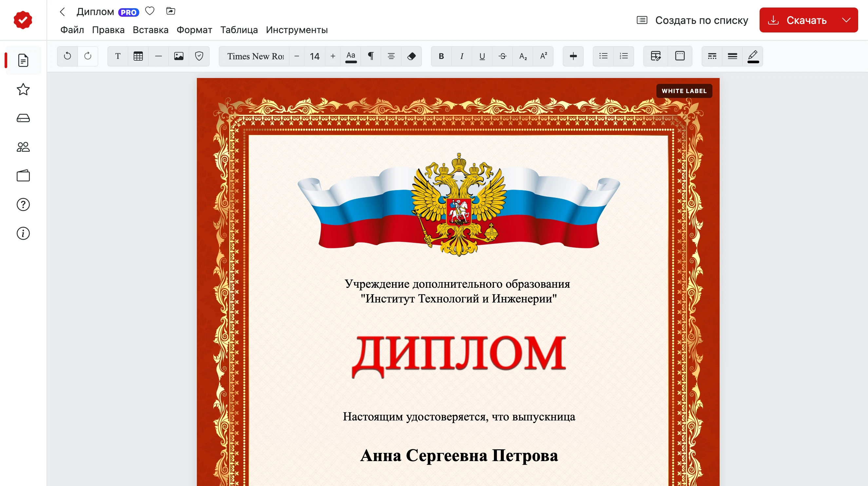This screenshot has height=486, width=868.
Task: Toggle superscript formatting
Action: pos(543,56)
